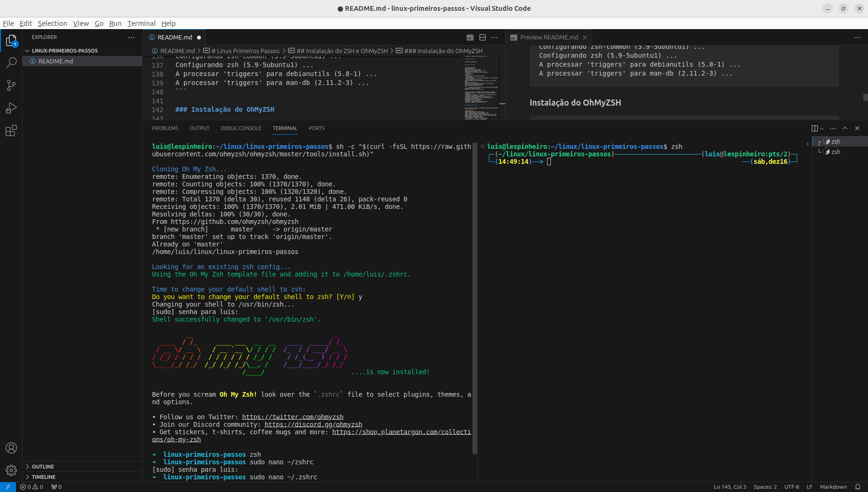Open the twitter.com/ohmyzsh link in terminal
Image resolution: width=868 pixels, height=492 pixels.
[293, 417]
